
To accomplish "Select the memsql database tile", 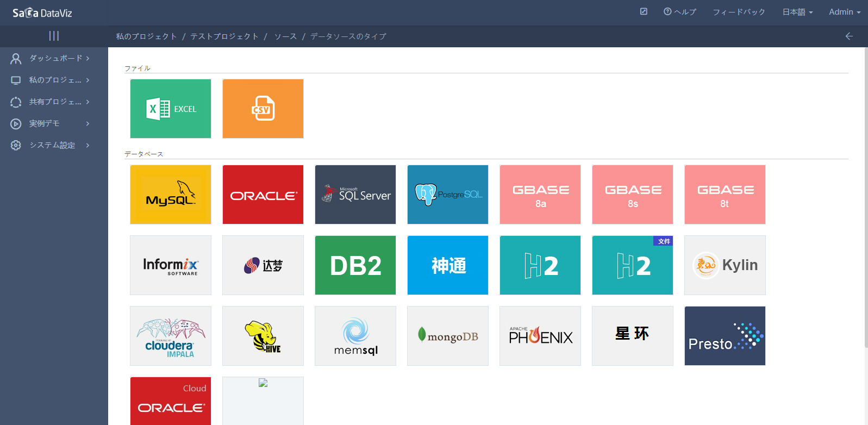I will tap(355, 336).
